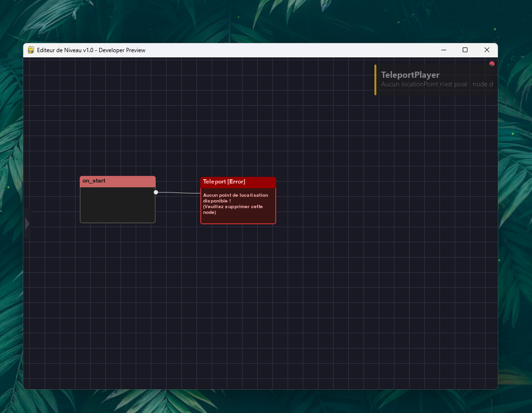Click the error message "Aucun point de localisation disponible"
532x413 pixels.
tap(235, 198)
